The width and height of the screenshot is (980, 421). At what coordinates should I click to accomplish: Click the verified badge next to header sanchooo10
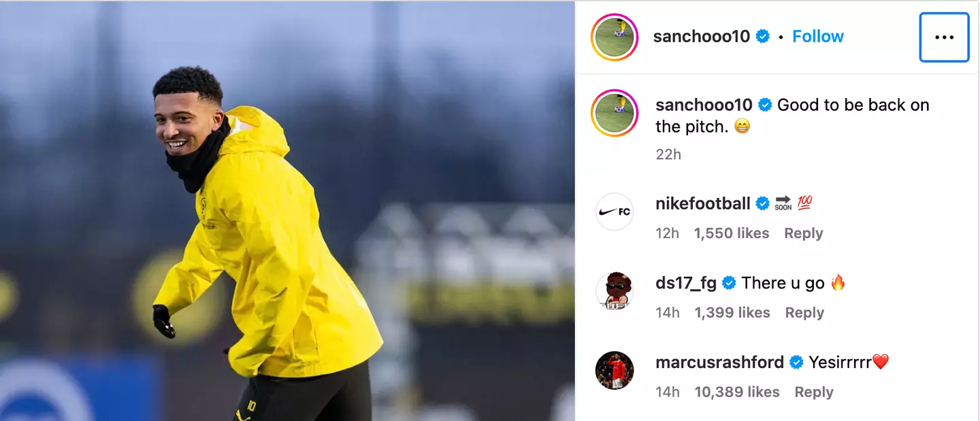763,37
